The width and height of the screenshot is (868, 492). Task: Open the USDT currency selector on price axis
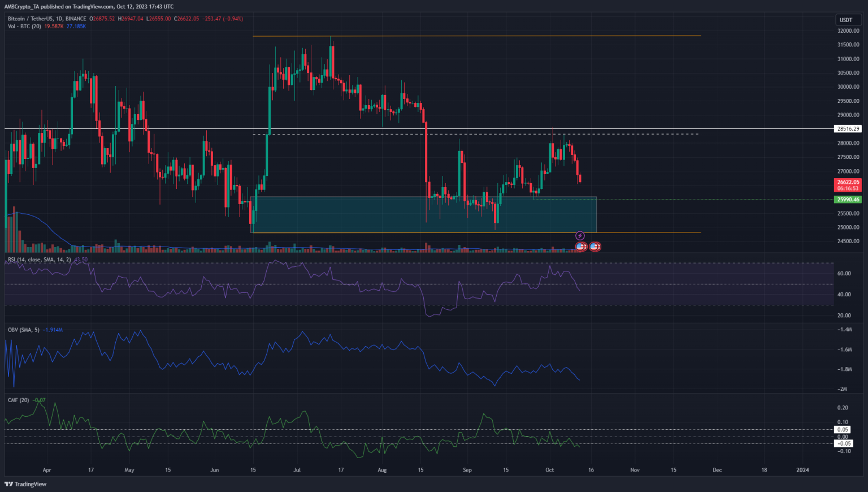pos(846,19)
